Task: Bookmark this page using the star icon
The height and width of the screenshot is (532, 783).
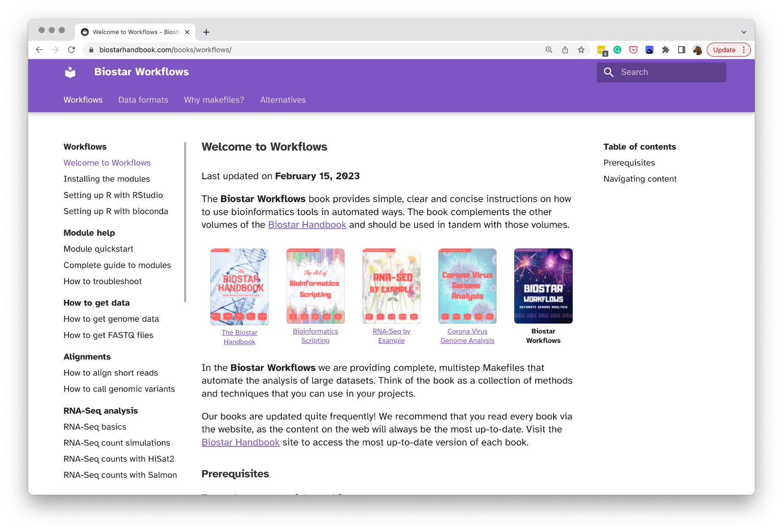Action: 581,50
